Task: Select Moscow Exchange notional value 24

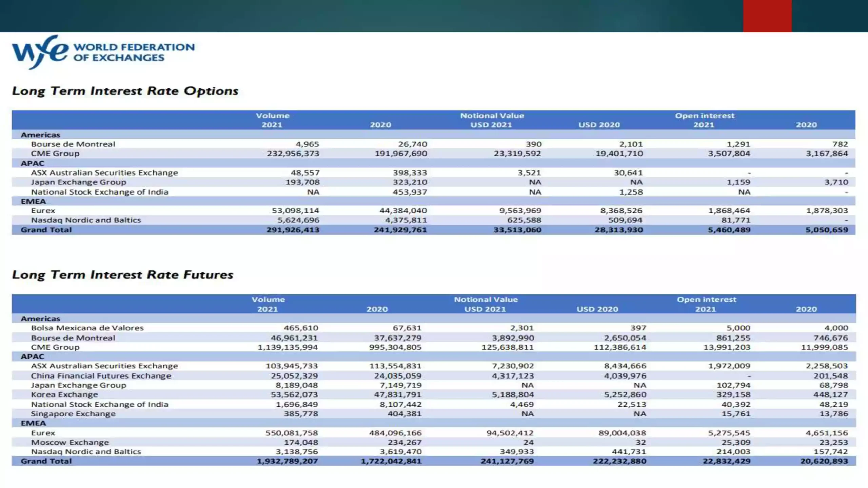Action: (x=528, y=443)
